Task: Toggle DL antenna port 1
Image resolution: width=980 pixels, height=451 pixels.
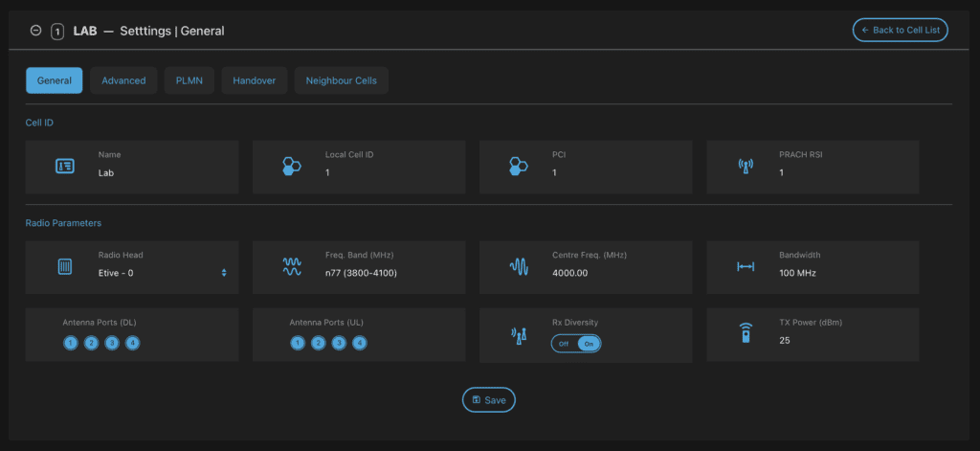Action: click(x=70, y=343)
